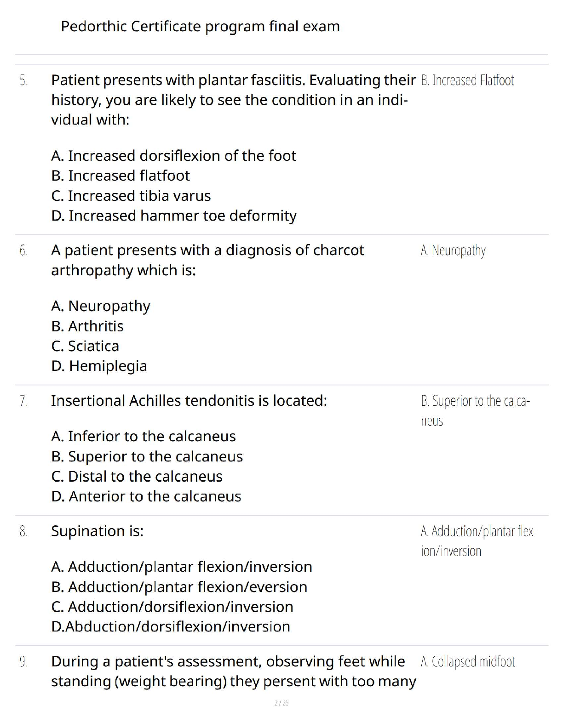Image resolution: width=563 pixels, height=728 pixels.
Task: Select option 'A. Increased dorsiflexion of the foot'
Action: point(173,156)
